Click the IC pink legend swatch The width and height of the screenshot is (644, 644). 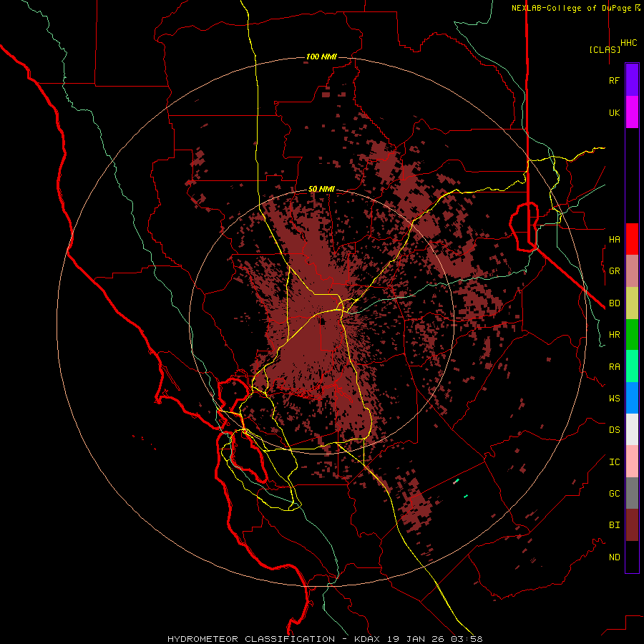click(x=632, y=462)
